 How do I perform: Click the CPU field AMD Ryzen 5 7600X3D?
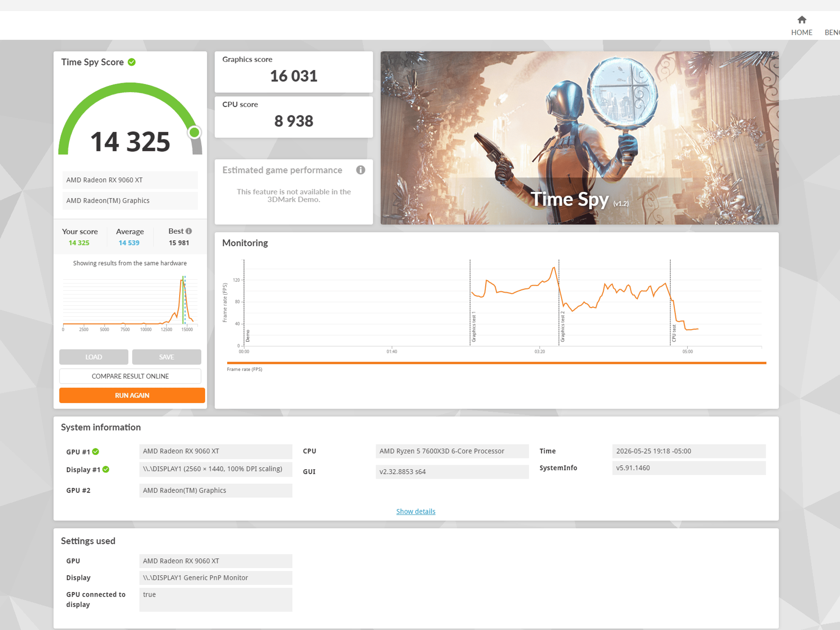coord(452,451)
